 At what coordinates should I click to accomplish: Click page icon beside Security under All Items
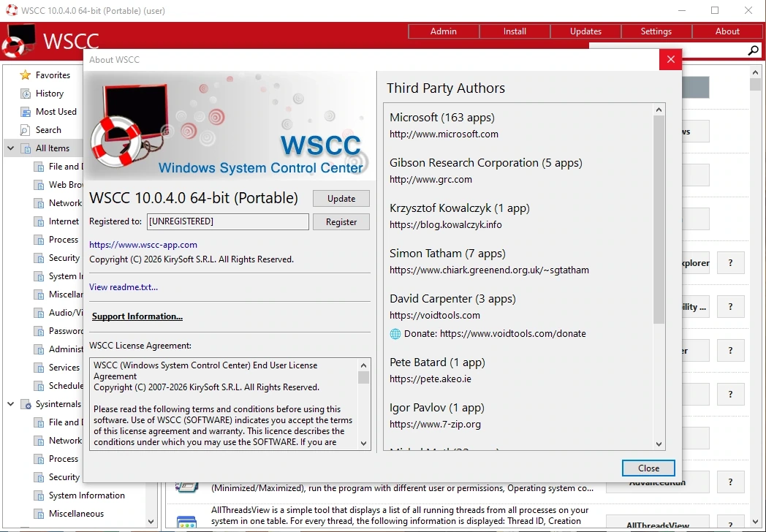pyautogui.click(x=39, y=258)
